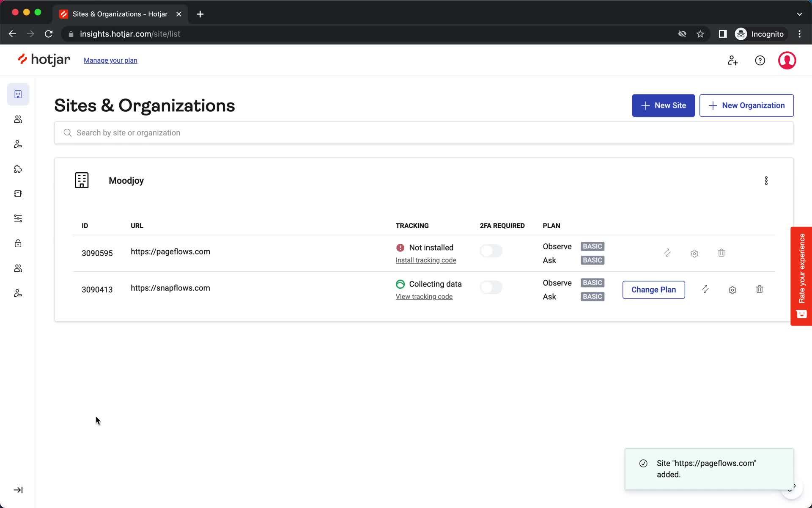The height and width of the screenshot is (508, 812).
Task: Click the New Site button
Action: point(663,105)
